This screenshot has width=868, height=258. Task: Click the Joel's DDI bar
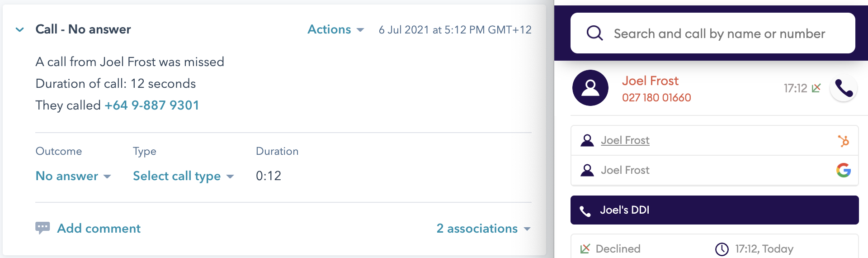(x=714, y=210)
